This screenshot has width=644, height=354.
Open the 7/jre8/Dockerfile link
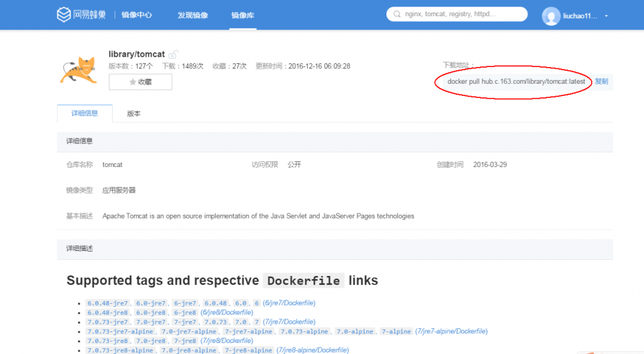tap(227, 341)
